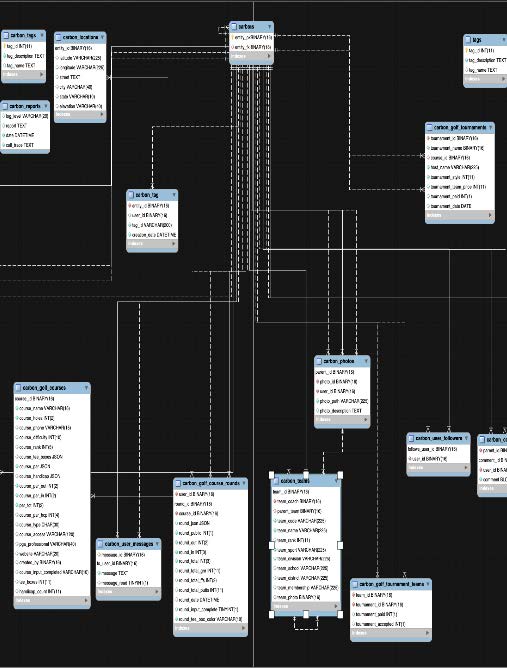Click the carbons table header icon

click(x=233, y=27)
